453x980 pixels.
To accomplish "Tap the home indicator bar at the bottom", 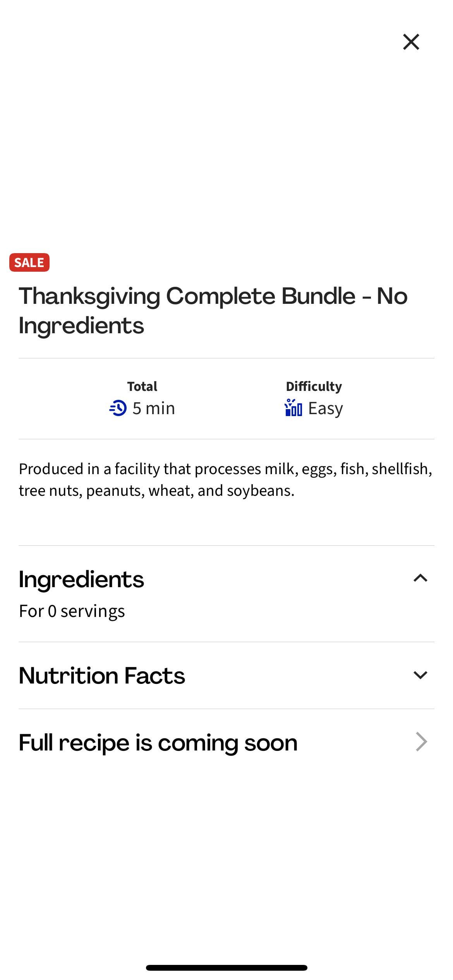I will (x=226, y=968).
